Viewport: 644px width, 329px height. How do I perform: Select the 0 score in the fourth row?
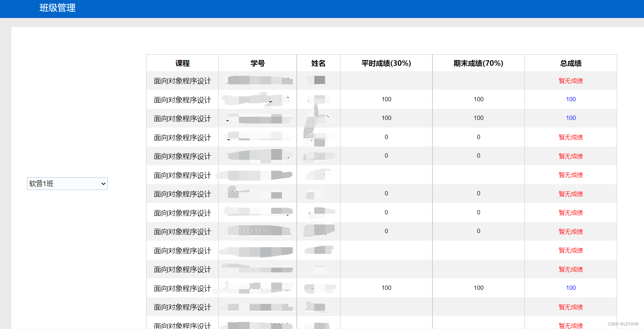click(x=386, y=137)
